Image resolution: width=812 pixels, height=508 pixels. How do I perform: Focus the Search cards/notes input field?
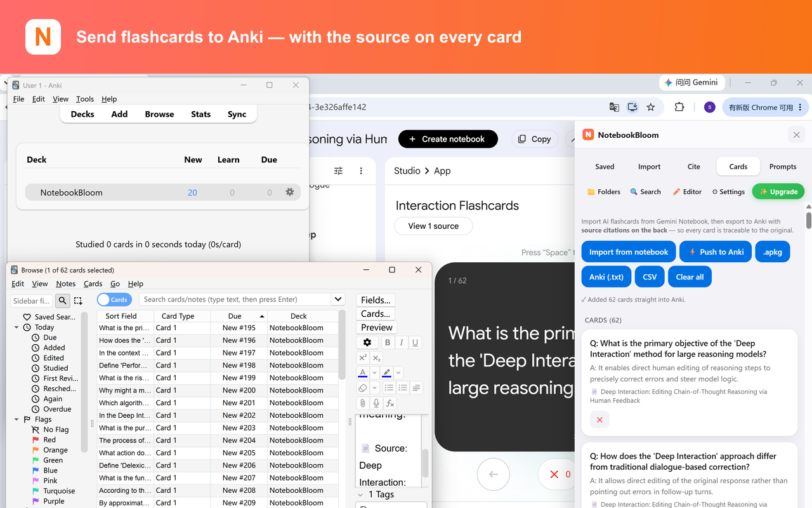click(235, 300)
